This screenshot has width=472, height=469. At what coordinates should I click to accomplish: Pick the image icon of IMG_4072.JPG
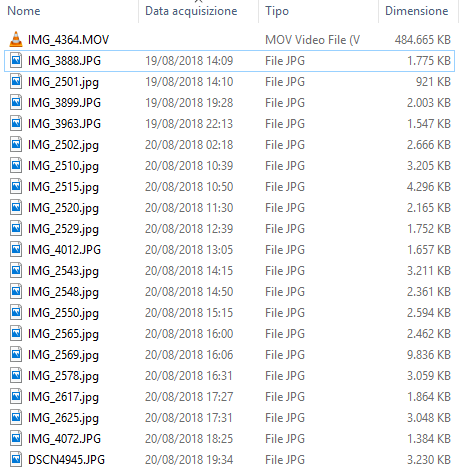point(16,438)
